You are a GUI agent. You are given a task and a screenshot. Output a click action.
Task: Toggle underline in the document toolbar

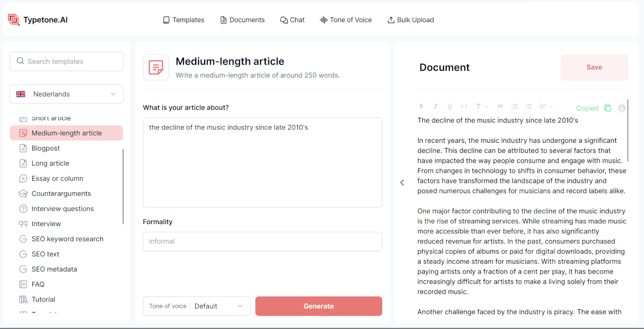(450, 106)
